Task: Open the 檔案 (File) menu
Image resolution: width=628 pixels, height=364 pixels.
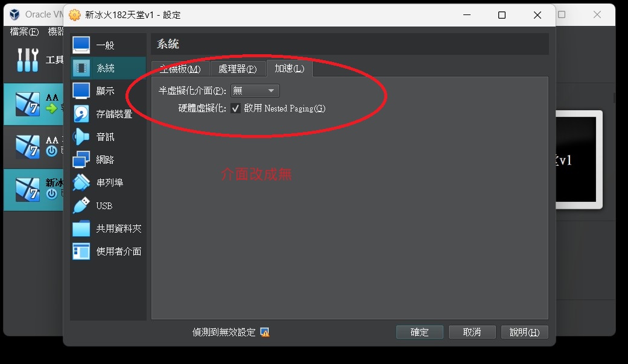Action: click(24, 31)
